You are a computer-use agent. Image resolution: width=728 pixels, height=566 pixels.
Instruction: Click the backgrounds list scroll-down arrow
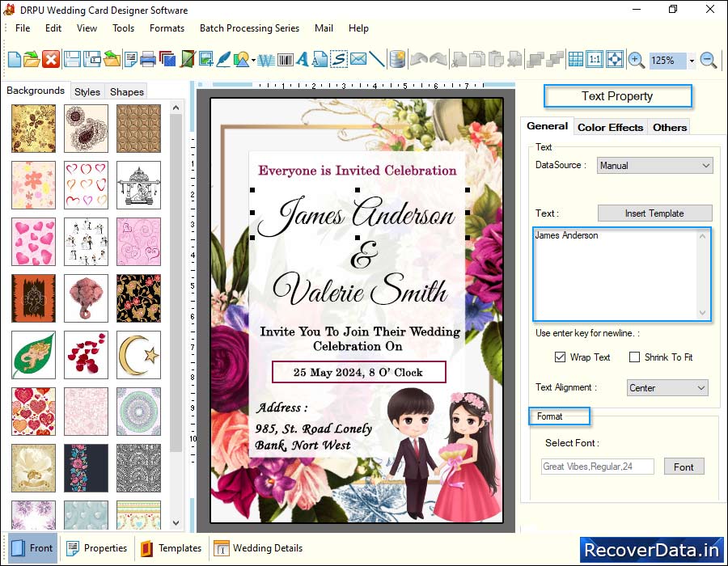point(176,523)
